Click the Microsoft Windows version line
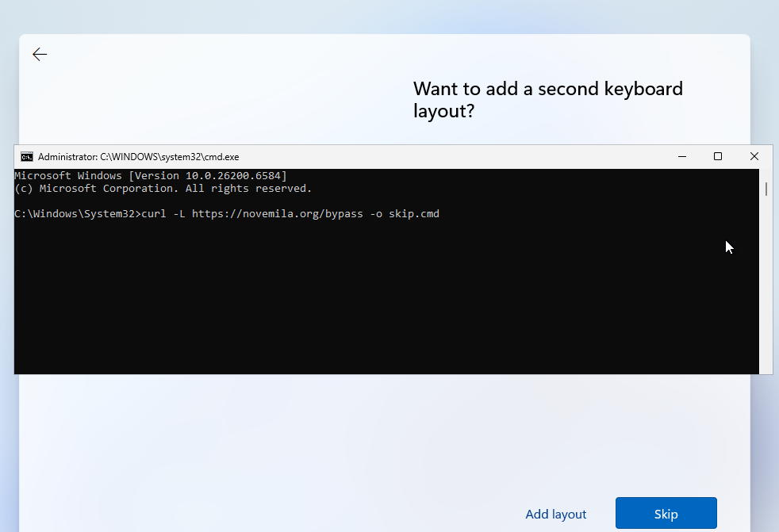This screenshot has width=779, height=532. click(x=151, y=176)
